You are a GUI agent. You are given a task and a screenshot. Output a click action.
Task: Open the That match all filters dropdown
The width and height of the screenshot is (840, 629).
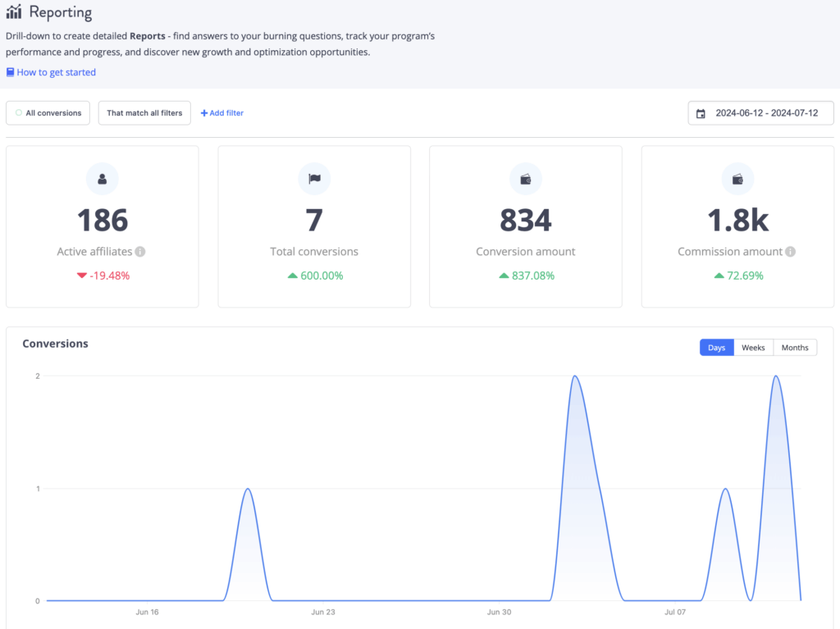[144, 113]
